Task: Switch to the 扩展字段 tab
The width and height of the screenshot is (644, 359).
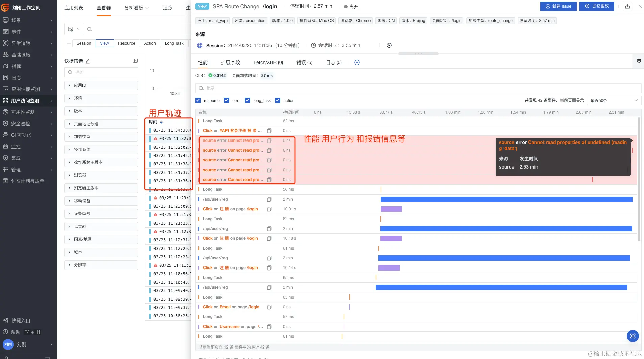Action: [x=230, y=62]
